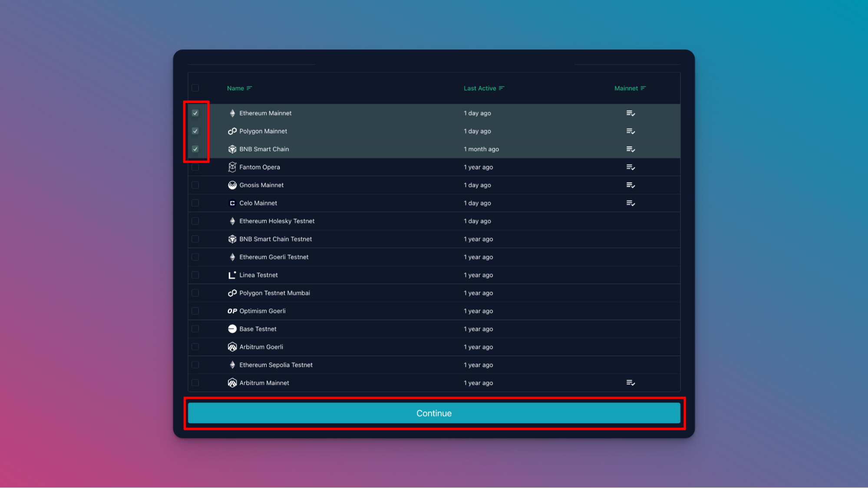
Task: Click the BNB Smart Chain cube logo
Action: click(232, 149)
